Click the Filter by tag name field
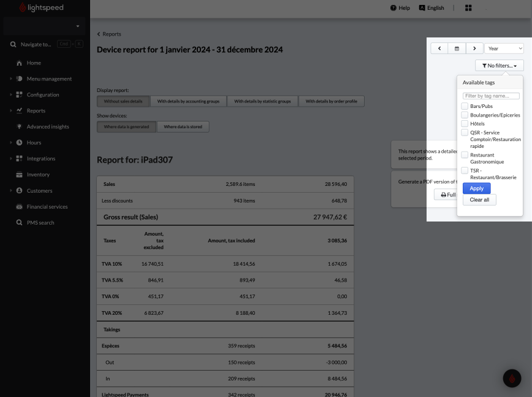Viewport: 532px width, 397px height. (491, 96)
